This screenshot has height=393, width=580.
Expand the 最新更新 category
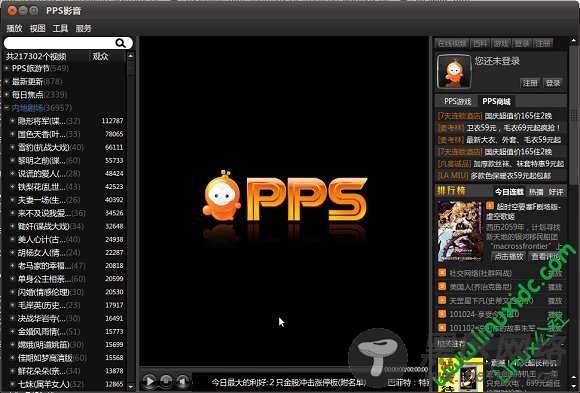click(7, 81)
